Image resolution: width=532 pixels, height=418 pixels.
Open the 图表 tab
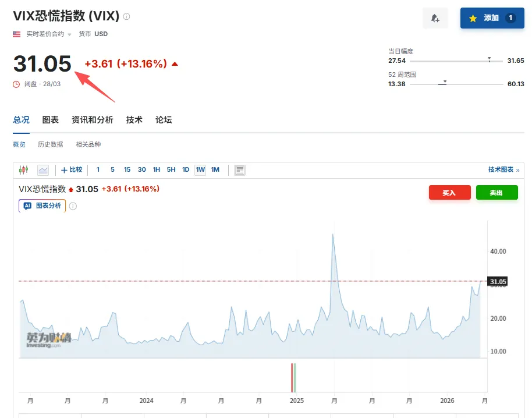pyautogui.click(x=50, y=120)
